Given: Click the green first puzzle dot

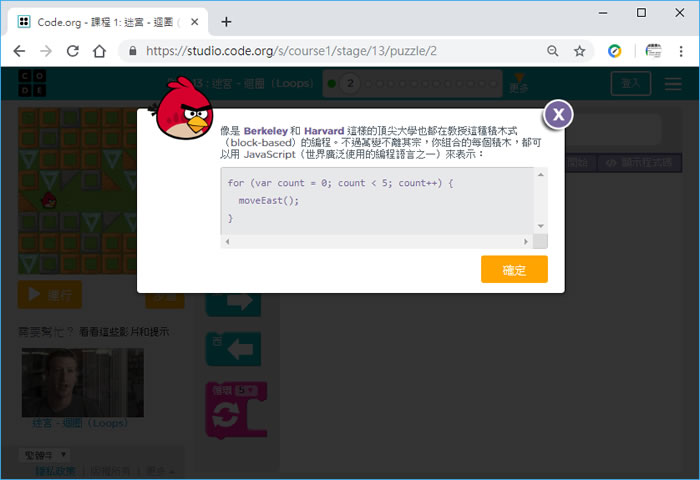Looking at the screenshot, I should coord(332,83).
